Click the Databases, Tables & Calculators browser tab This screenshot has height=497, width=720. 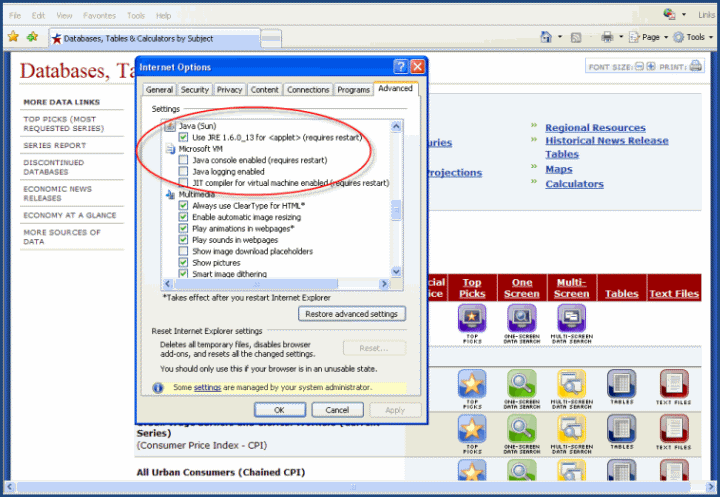[155, 39]
